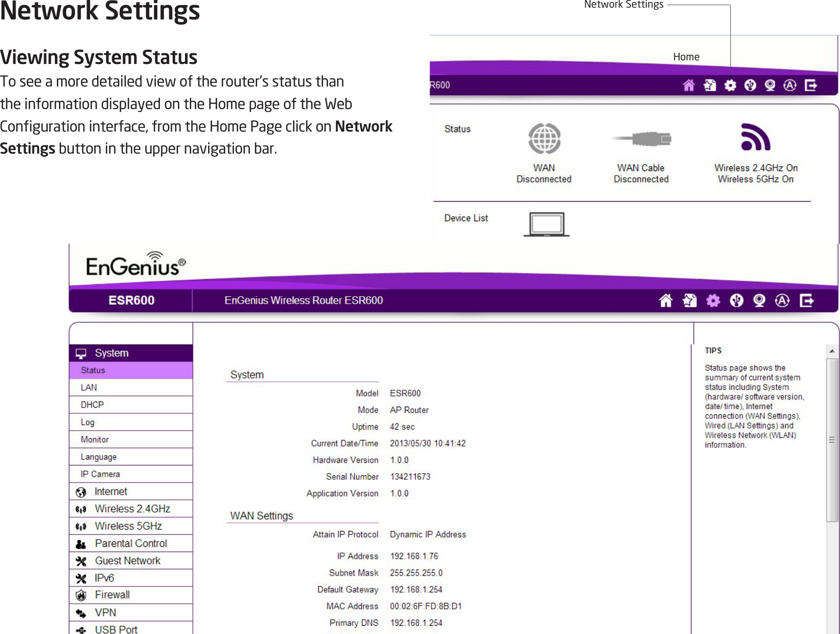Open the Language menu entry
The height and width of the screenshot is (634, 840).
tap(131, 457)
